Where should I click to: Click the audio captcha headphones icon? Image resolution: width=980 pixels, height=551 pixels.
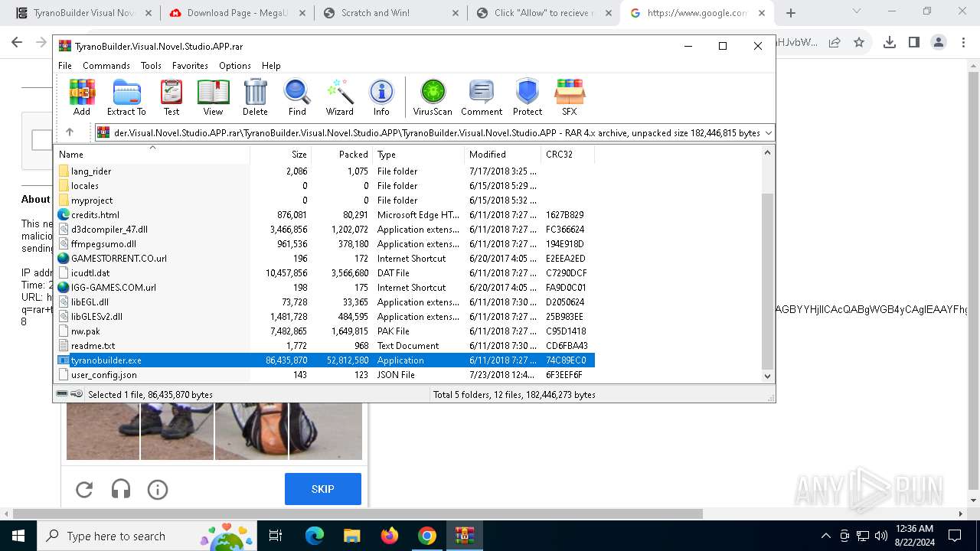point(121,489)
